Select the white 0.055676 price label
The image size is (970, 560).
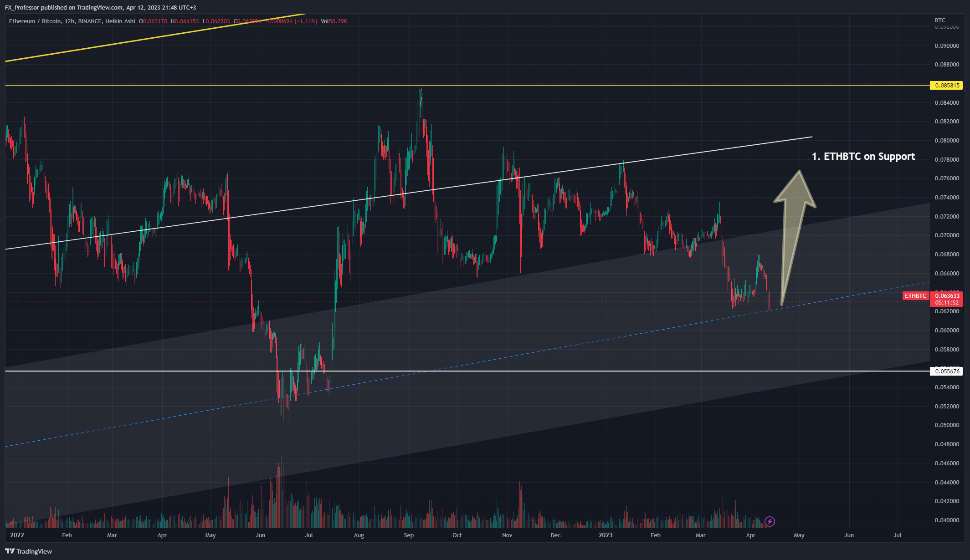[x=947, y=371]
